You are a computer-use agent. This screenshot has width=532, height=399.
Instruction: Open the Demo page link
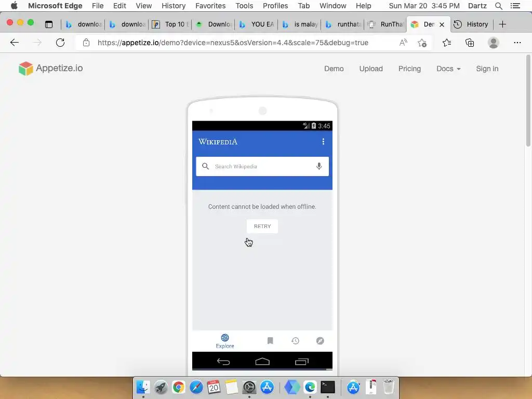[x=334, y=69]
